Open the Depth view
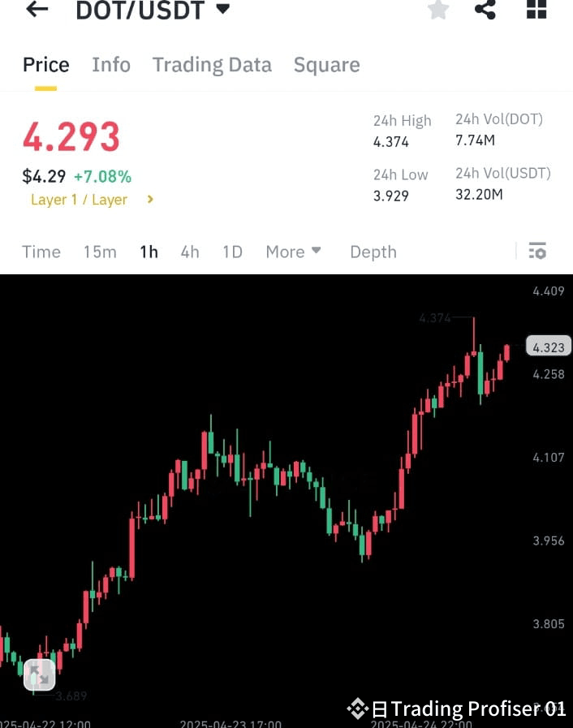The image size is (573, 728). (x=373, y=252)
